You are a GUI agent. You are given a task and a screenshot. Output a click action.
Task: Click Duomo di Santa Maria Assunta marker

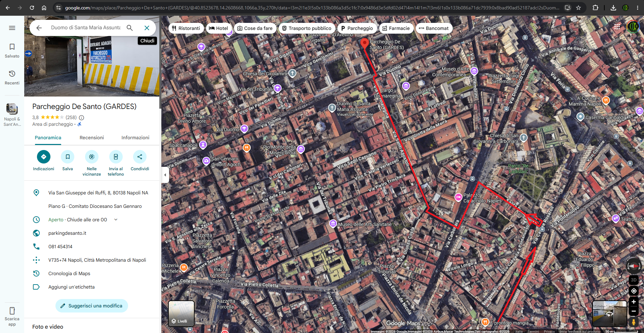point(332,108)
